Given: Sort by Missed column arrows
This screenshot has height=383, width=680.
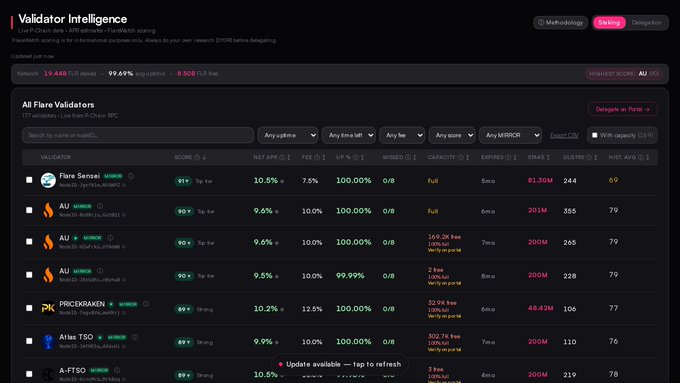Looking at the screenshot, I should pyautogui.click(x=415, y=157).
